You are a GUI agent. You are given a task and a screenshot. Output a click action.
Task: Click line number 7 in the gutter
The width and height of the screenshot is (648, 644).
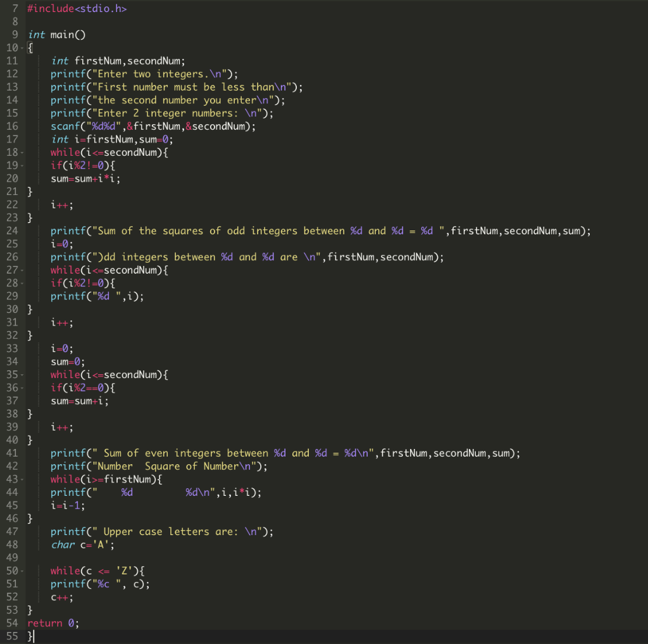click(14, 8)
